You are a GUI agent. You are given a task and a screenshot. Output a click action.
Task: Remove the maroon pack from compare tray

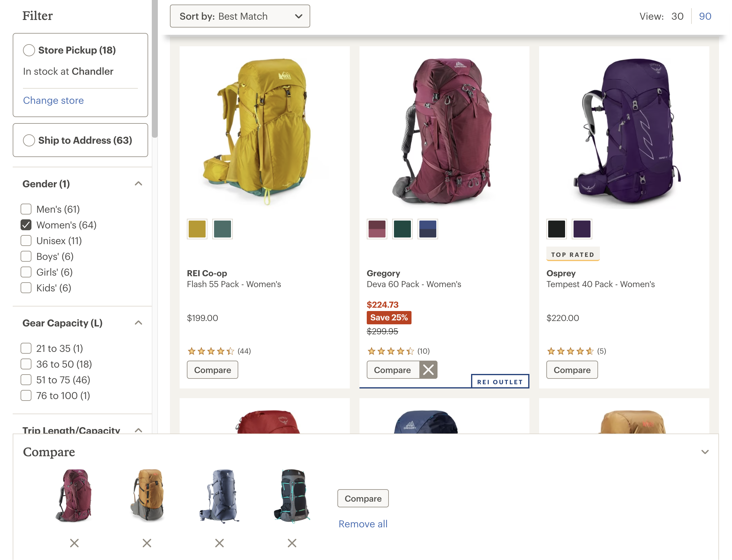click(74, 543)
